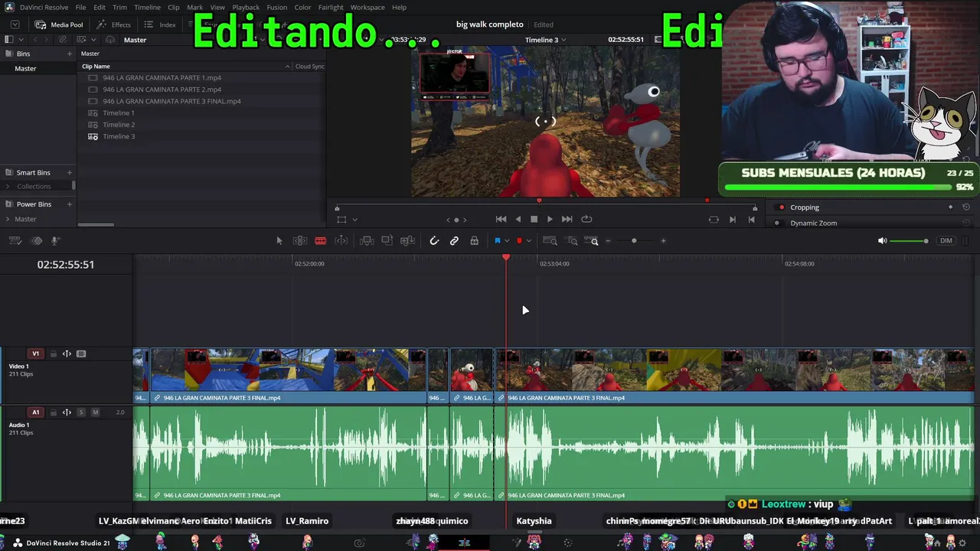The width and height of the screenshot is (980, 551).
Task: Toggle timeline Snapping magnet icon
Action: click(434, 241)
